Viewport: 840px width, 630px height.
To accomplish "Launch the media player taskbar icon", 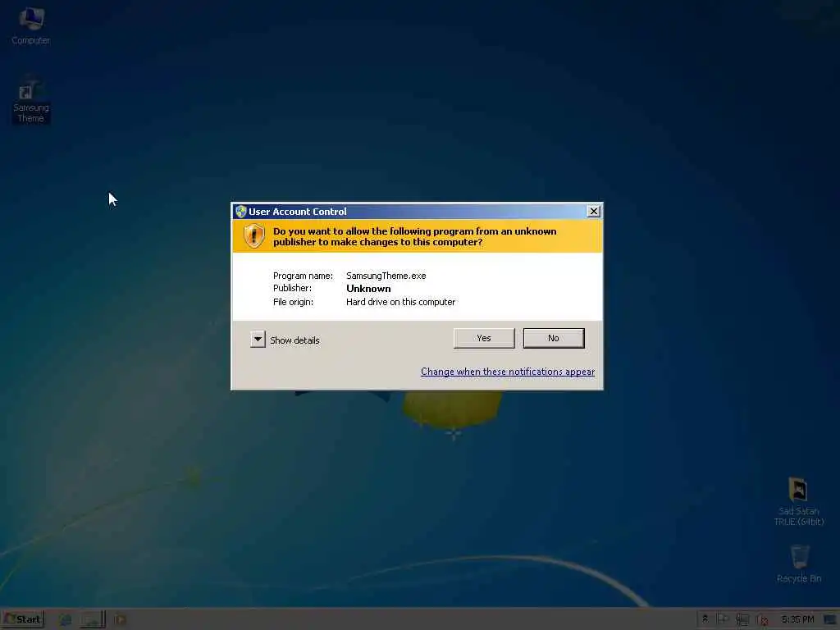I will [120, 620].
